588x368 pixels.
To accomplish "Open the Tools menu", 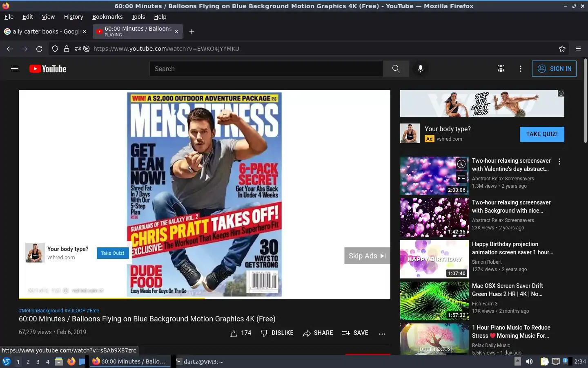I will (x=138, y=17).
